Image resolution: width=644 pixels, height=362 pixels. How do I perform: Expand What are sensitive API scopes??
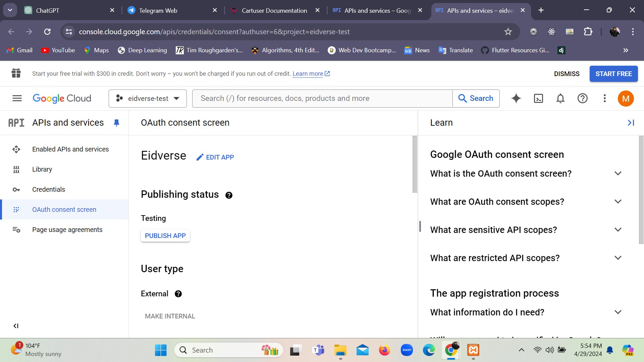pyautogui.click(x=526, y=230)
